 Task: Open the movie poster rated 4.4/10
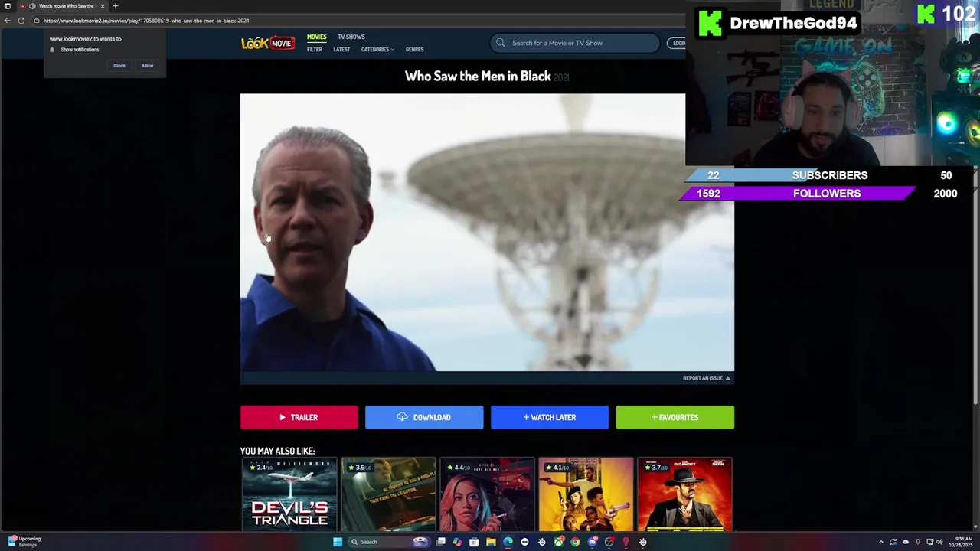[x=487, y=494]
